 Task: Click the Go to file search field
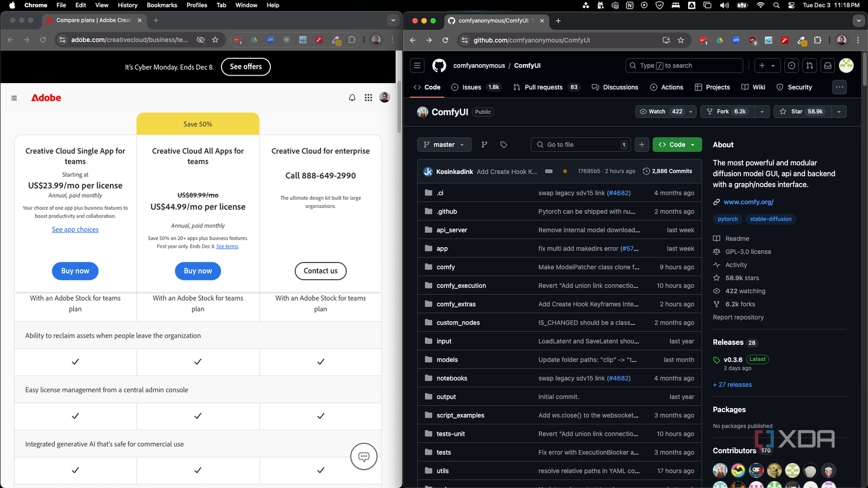coord(580,145)
